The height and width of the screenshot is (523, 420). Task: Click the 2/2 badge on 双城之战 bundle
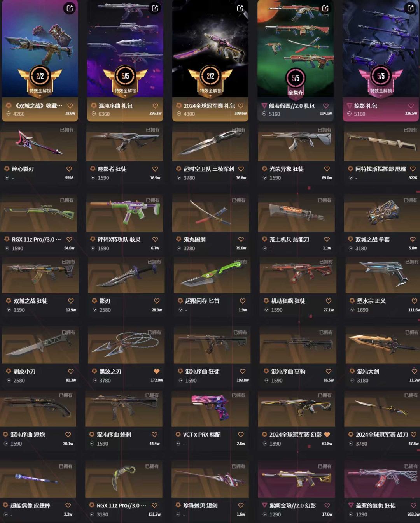[x=40, y=76]
